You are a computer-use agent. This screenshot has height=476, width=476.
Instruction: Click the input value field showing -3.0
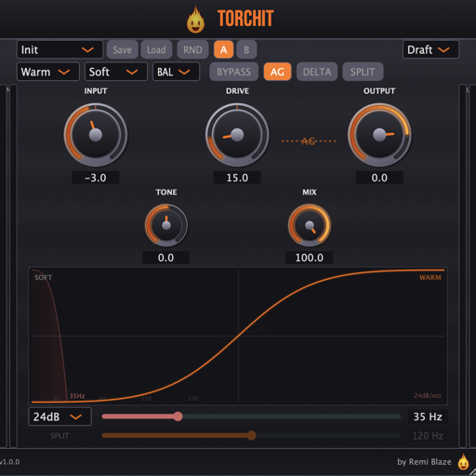coord(96,178)
